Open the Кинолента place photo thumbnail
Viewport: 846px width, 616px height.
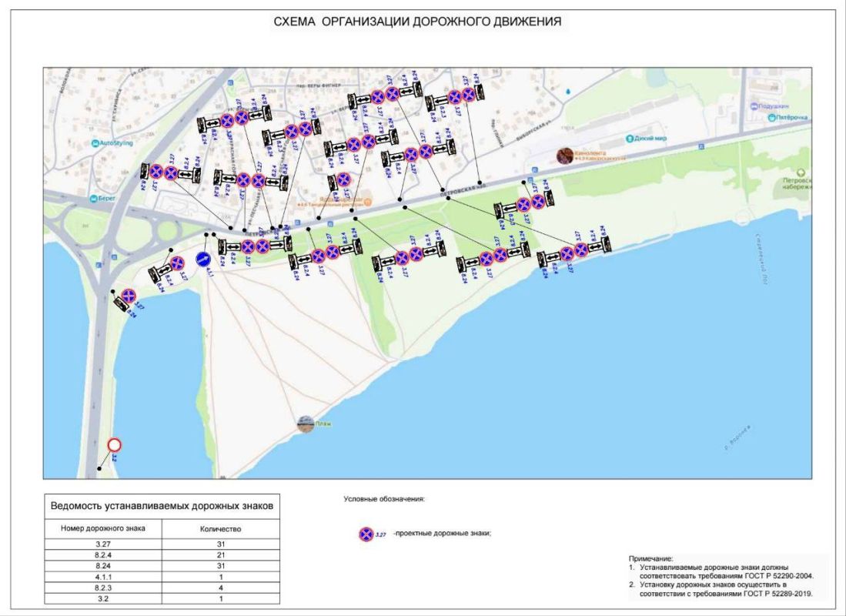(x=565, y=156)
